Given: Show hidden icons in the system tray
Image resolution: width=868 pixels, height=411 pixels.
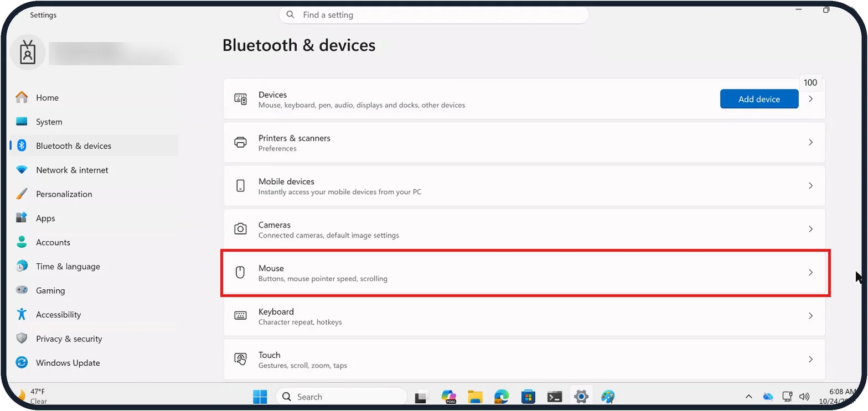Looking at the screenshot, I should point(749,397).
